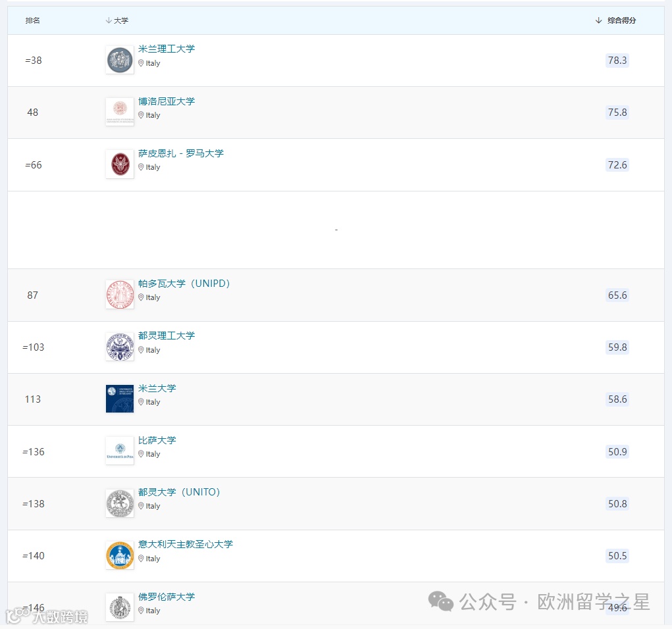Click the rank value 87

pyautogui.click(x=32, y=295)
